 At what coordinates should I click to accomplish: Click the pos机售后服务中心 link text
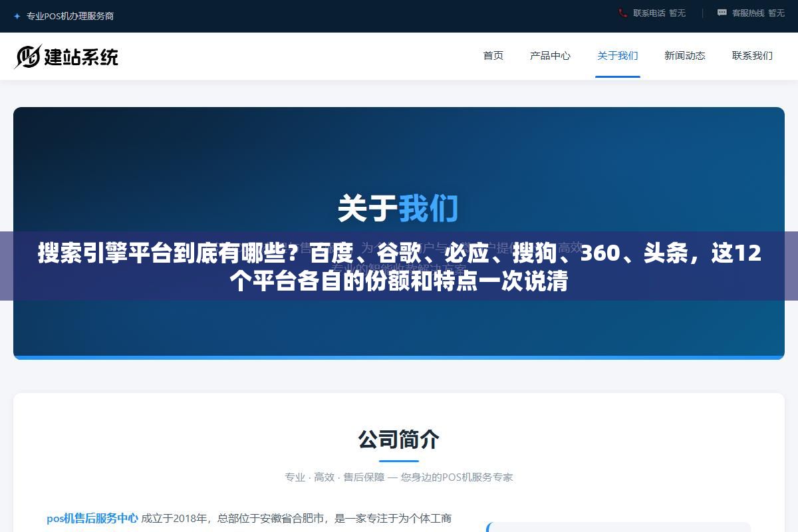pos(92,518)
